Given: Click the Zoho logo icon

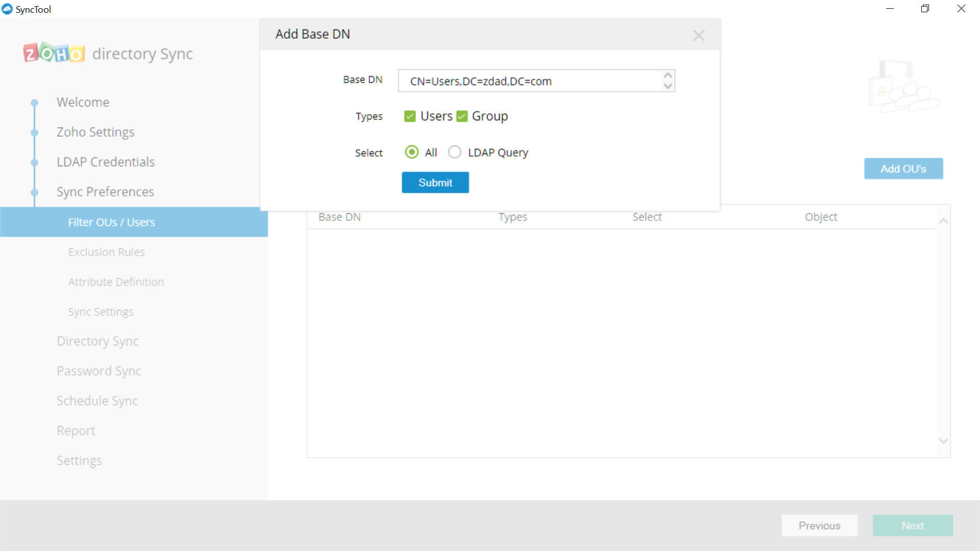Looking at the screenshot, I should [54, 53].
